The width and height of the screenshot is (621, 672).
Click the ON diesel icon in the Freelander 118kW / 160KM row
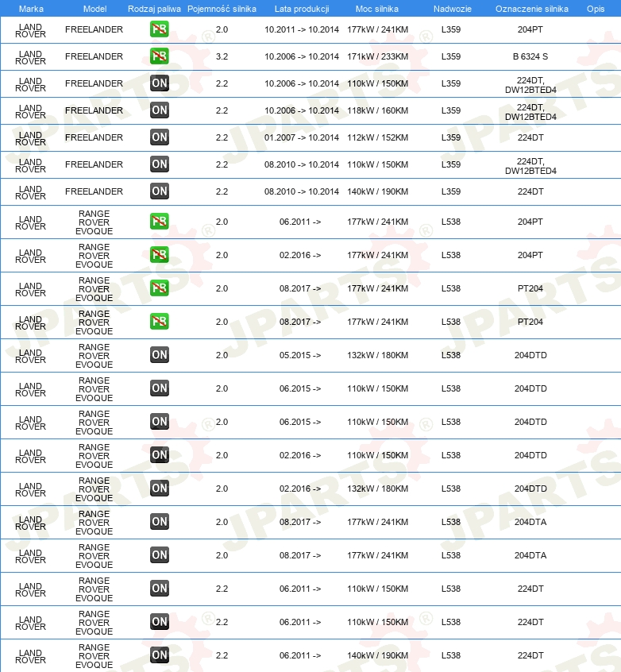pyautogui.click(x=160, y=110)
